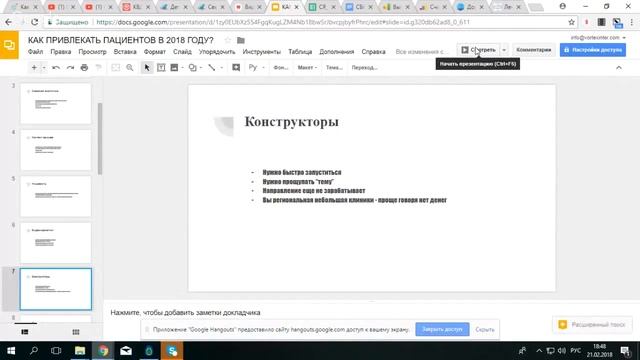Select the shape tool icon

tap(192, 68)
